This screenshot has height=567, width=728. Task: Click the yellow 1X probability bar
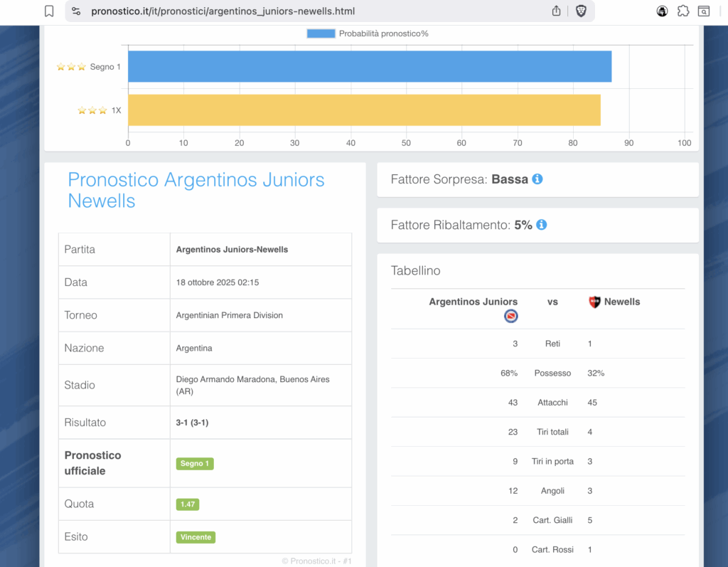(x=364, y=110)
